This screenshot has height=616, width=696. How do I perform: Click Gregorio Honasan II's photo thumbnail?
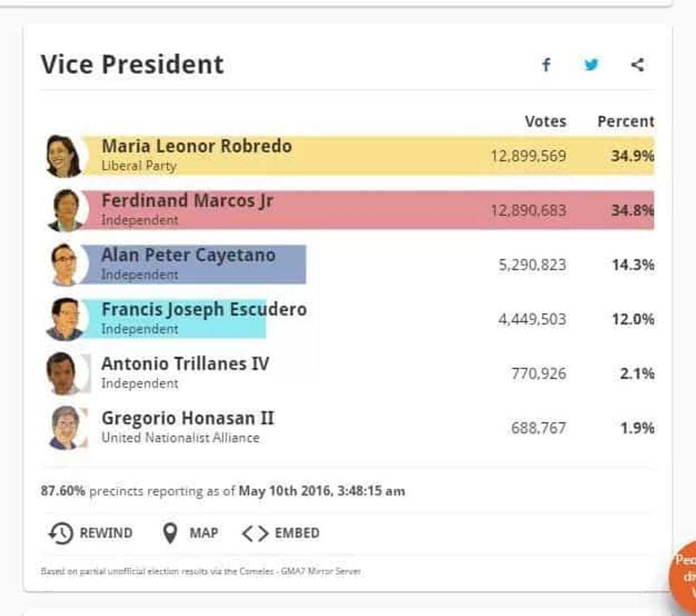pyautogui.click(x=65, y=427)
